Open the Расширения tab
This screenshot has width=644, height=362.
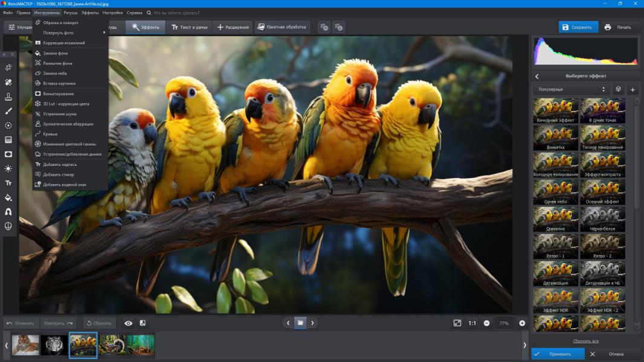point(233,27)
